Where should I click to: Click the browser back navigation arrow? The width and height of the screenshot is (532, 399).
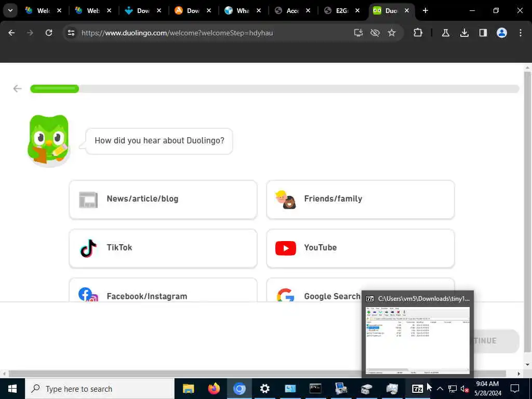[x=11, y=33]
